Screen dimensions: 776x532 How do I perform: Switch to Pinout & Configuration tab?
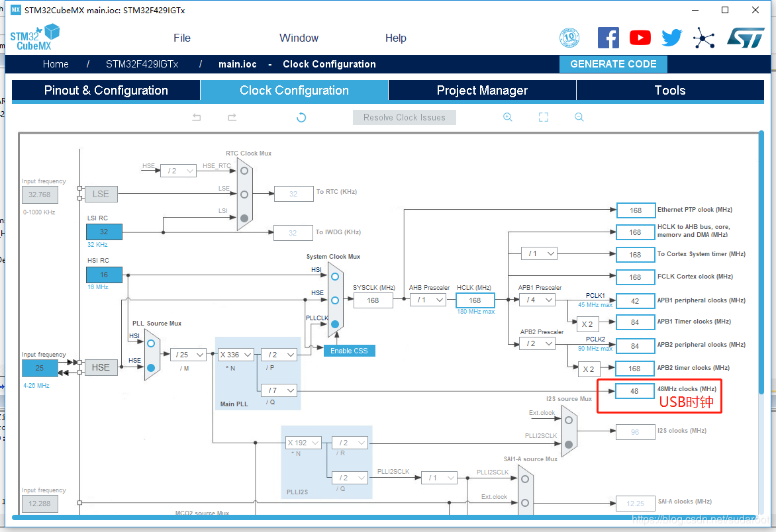pos(106,91)
